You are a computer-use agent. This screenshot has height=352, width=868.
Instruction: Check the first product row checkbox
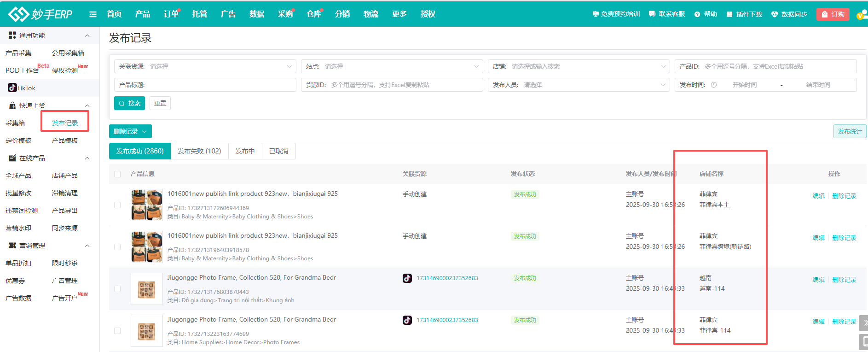(117, 205)
